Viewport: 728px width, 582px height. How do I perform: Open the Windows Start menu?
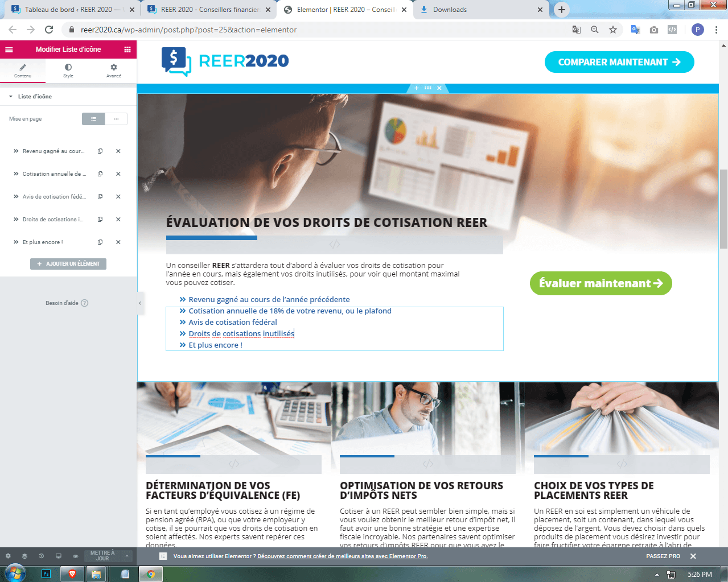(15, 573)
